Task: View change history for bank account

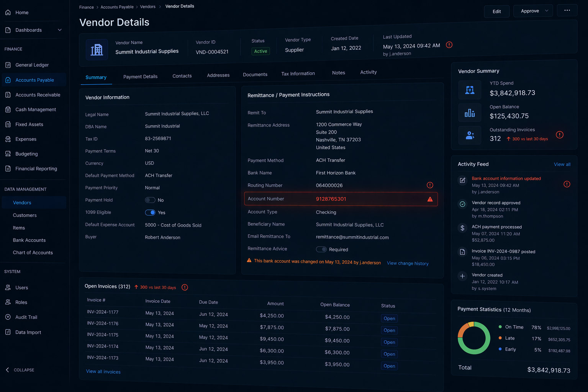Action: 407,263
